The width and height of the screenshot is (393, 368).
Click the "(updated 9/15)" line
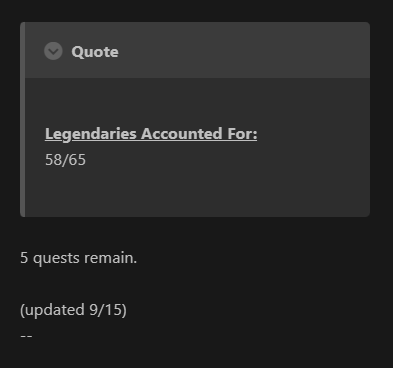73,310
